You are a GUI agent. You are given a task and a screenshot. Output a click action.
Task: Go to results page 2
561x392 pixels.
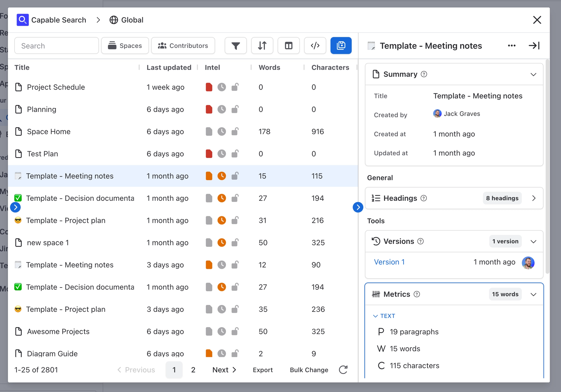(193, 370)
